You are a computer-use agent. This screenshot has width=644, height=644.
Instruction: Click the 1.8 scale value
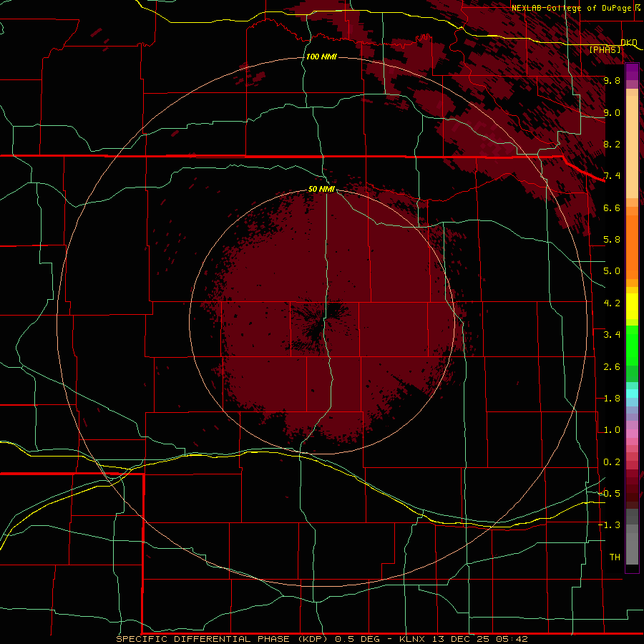612,399
